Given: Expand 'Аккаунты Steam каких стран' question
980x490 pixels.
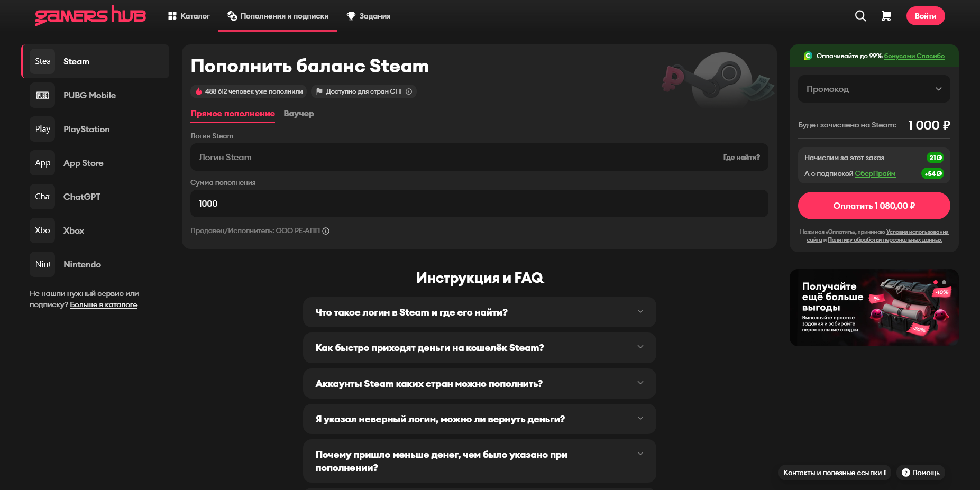Looking at the screenshot, I should pyautogui.click(x=480, y=383).
